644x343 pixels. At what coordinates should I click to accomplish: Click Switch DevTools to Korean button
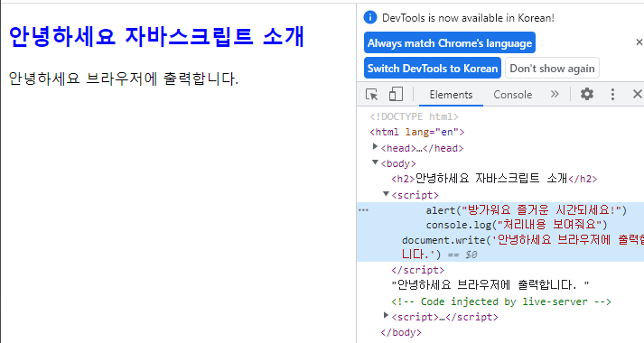433,68
